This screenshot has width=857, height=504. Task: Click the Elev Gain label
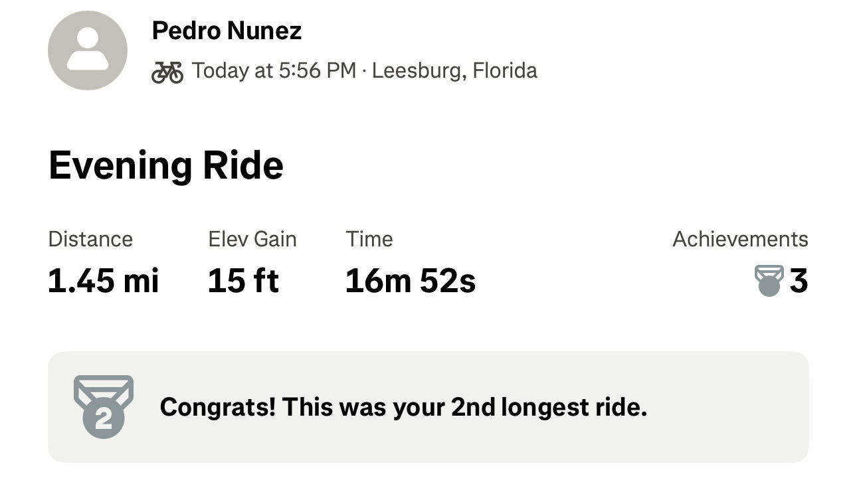[x=252, y=239]
